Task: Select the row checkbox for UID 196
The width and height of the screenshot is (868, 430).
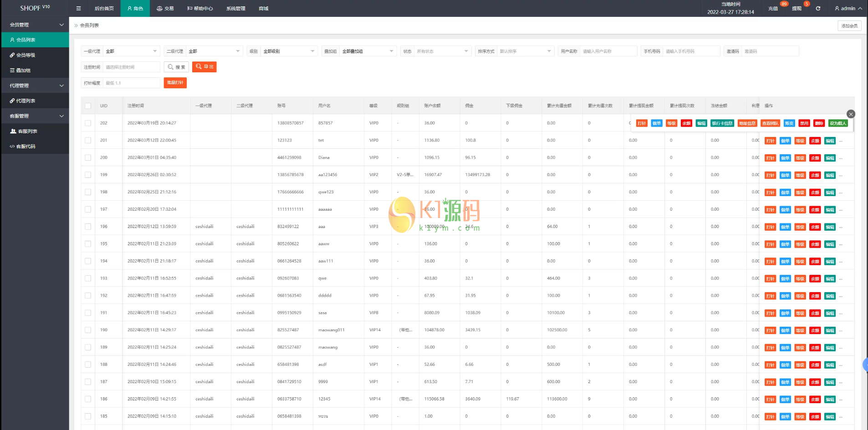Action: coord(88,227)
